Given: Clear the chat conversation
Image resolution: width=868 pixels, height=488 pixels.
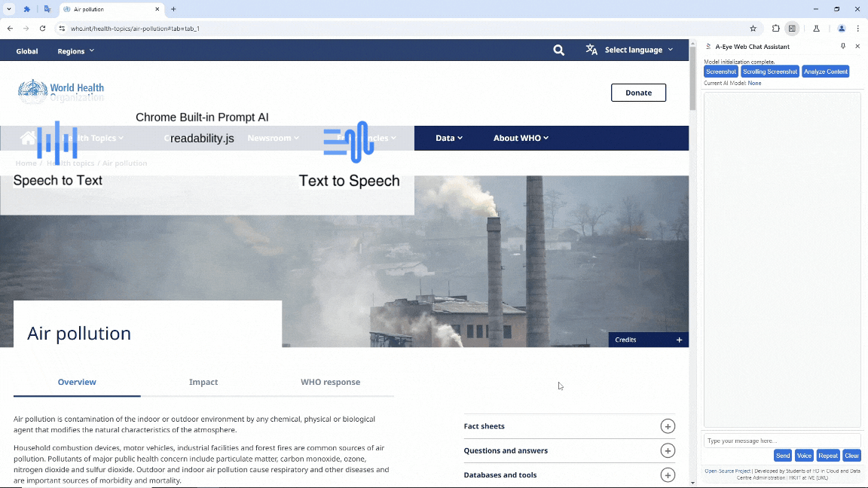Looking at the screenshot, I should [x=851, y=456].
